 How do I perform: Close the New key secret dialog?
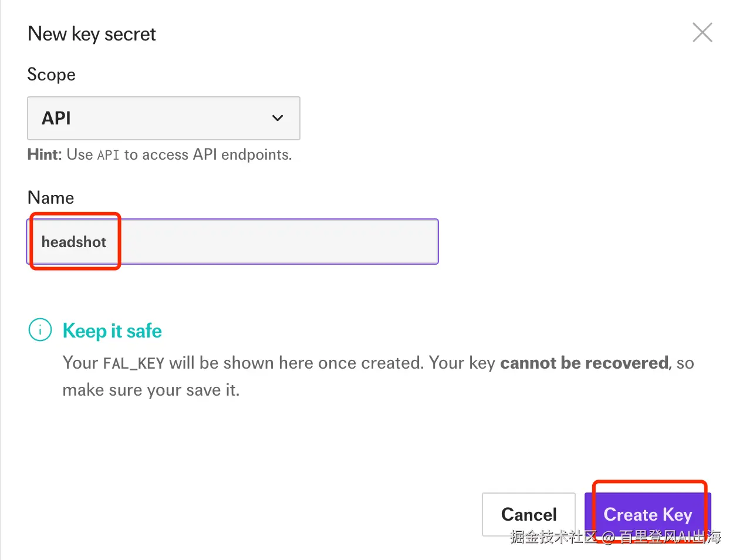click(702, 32)
